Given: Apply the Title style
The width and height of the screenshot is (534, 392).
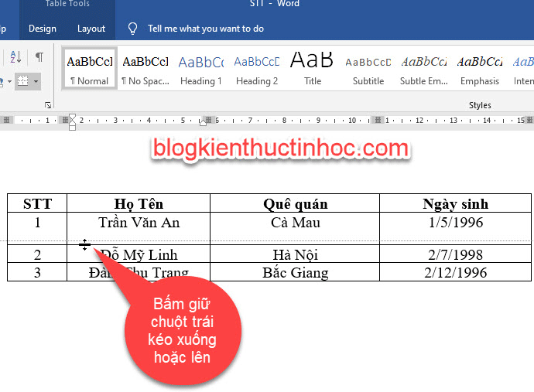Looking at the screenshot, I should pos(313,69).
